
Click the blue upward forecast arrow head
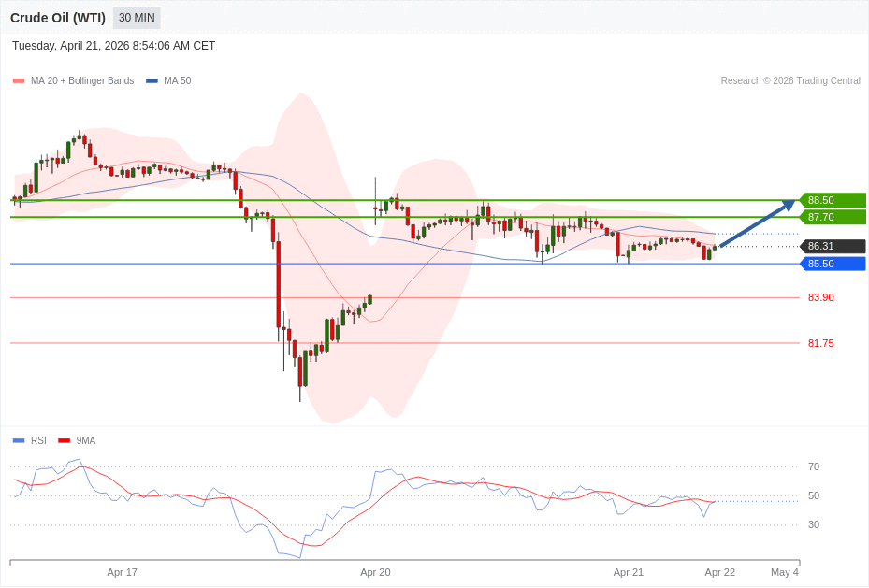pos(789,205)
